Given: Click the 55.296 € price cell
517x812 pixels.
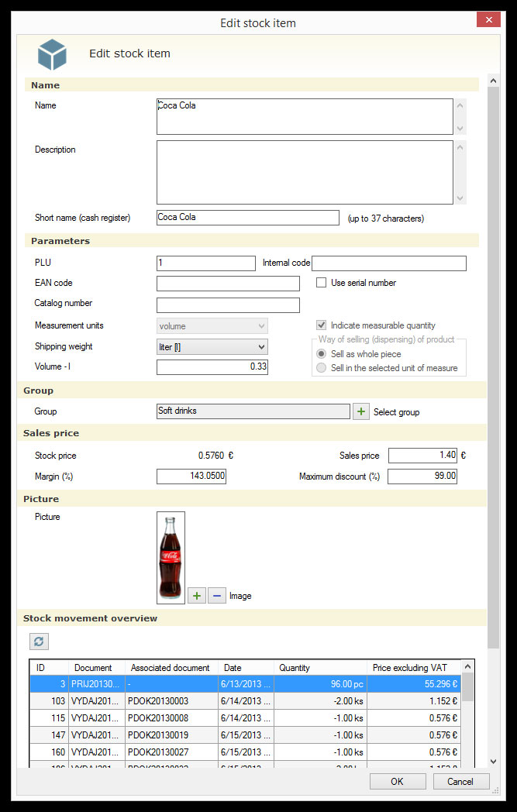Looking at the screenshot, I should (414, 684).
